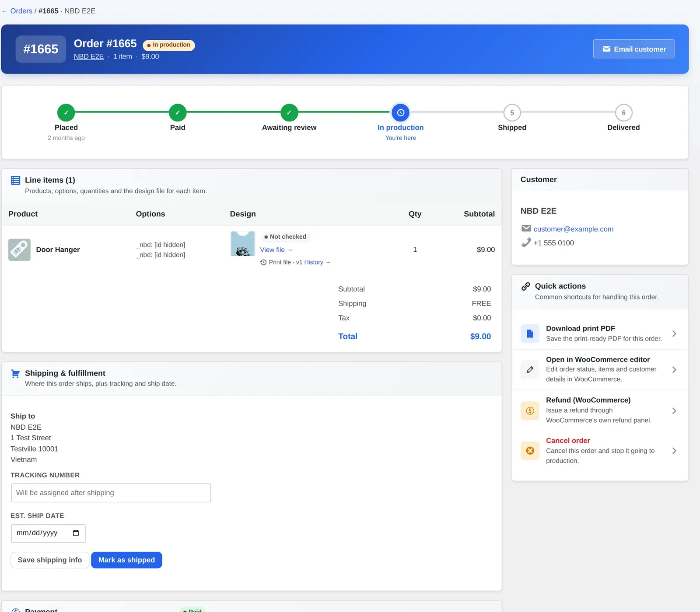Screen dimensions: 700x612
Task: Expand the Refund (WooCommerce) chevron
Action: pyautogui.click(x=674, y=411)
